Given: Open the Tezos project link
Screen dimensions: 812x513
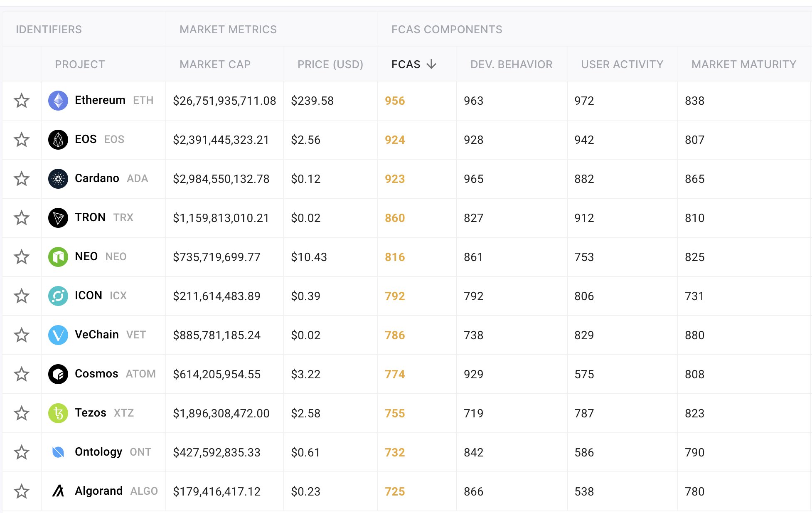Looking at the screenshot, I should click(x=91, y=413).
